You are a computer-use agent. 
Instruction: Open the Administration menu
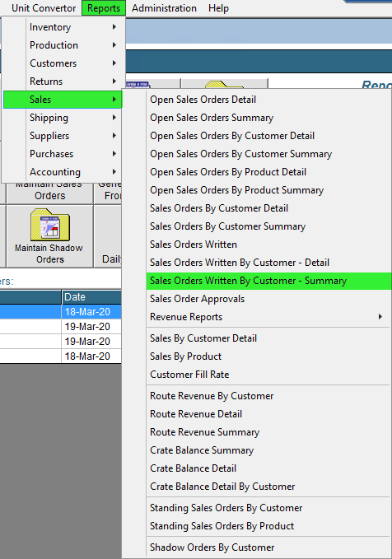coord(164,8)
